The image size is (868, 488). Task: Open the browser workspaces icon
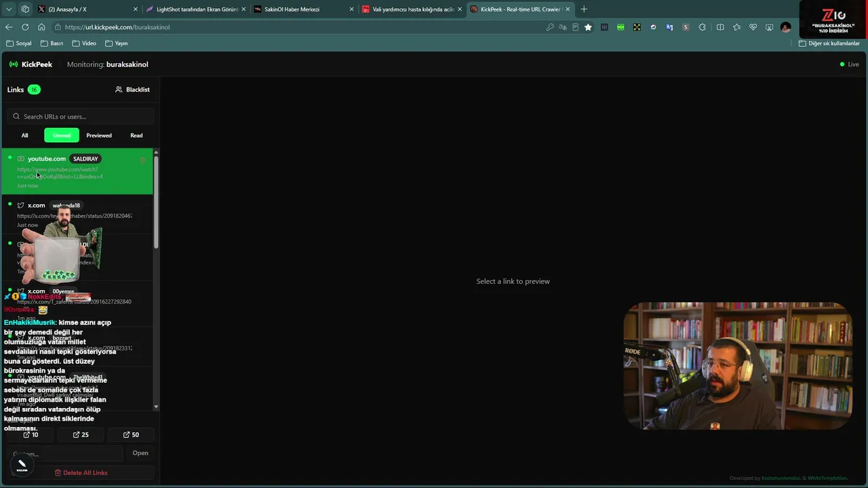coord(25,9)
